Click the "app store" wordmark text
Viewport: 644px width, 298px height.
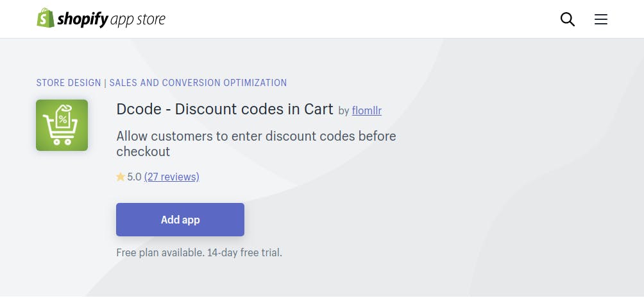coord(139,19)
